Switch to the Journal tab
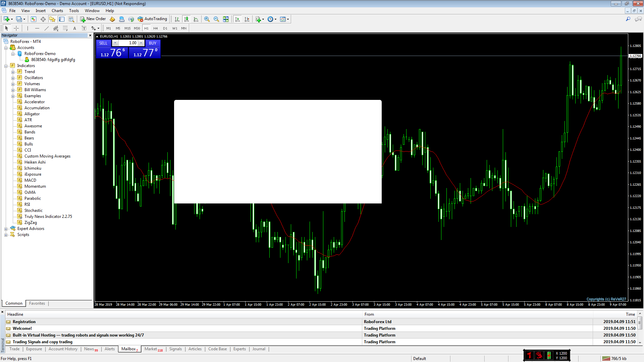The width and height of the screenshot is (644, 362). [x=259, y=349]
